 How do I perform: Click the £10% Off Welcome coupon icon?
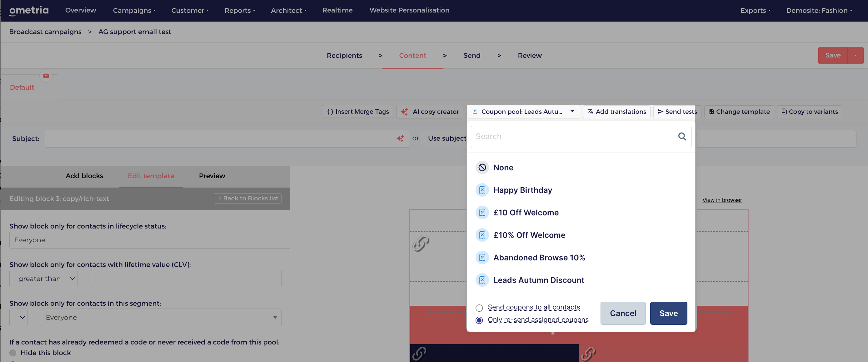[x=482, y=235]
